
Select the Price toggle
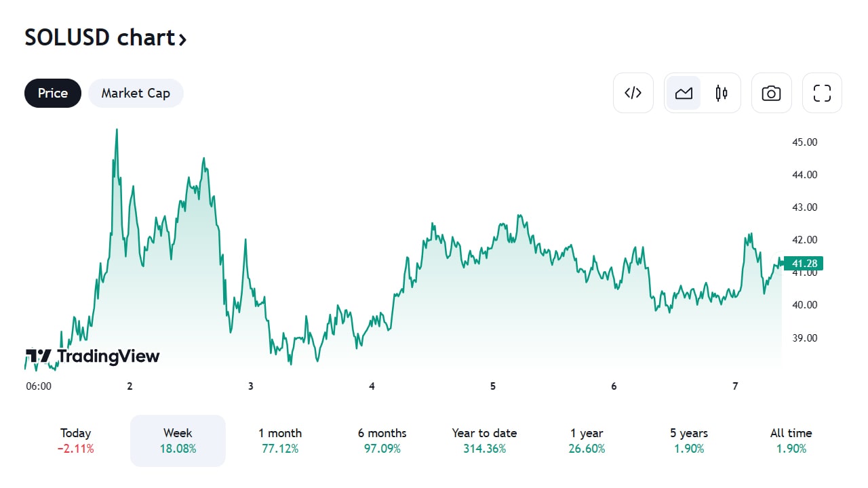pos(53,93)
